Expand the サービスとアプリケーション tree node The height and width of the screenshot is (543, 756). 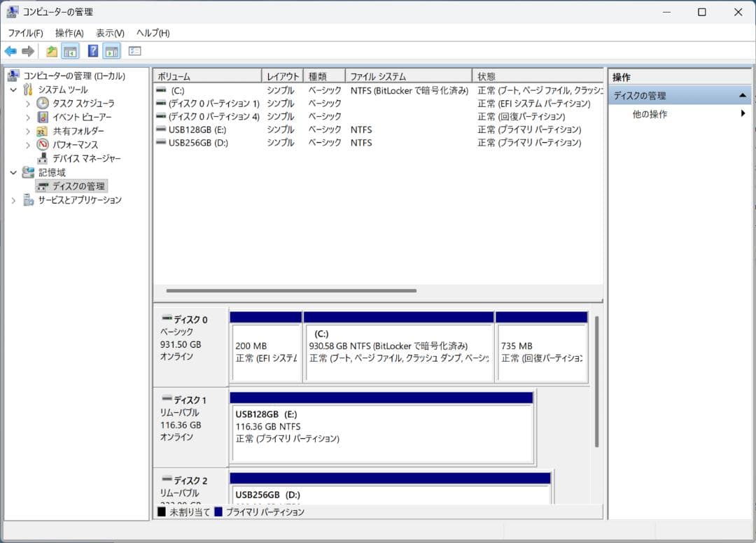point(13,199)
